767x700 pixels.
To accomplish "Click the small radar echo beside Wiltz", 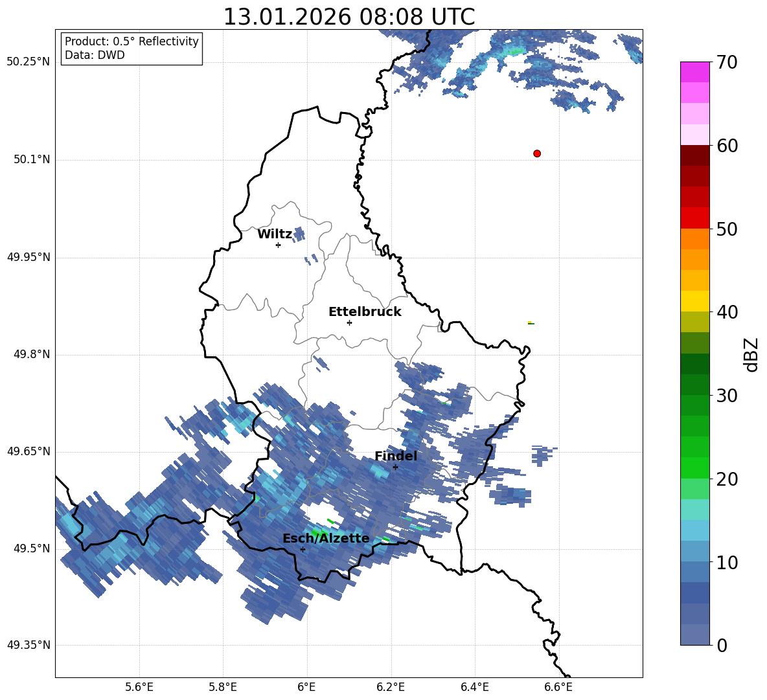I will [299, 234].
